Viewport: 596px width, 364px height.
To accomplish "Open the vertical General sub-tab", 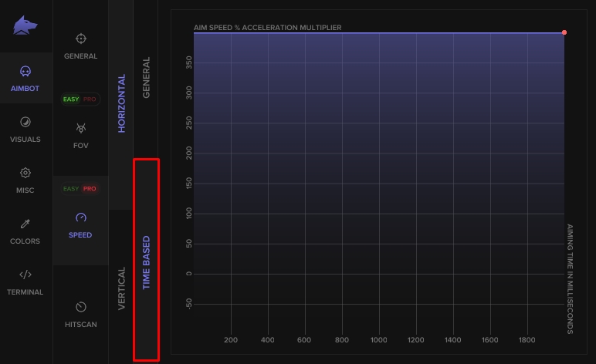I will [146, 77].
